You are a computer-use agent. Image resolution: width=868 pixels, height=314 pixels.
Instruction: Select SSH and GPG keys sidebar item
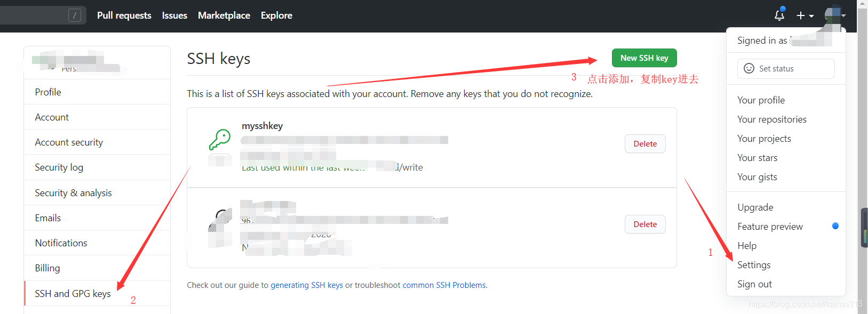click(x=73, y=294)
